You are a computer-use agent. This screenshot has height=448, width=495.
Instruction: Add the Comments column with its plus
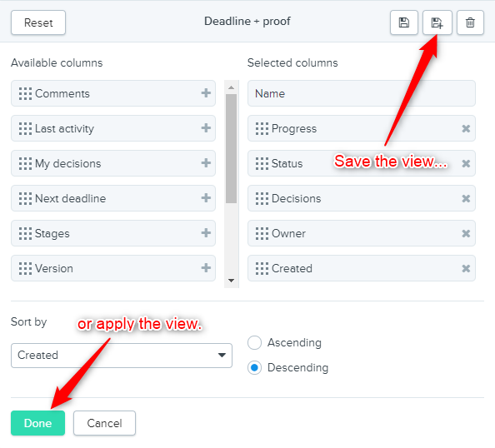206,93
